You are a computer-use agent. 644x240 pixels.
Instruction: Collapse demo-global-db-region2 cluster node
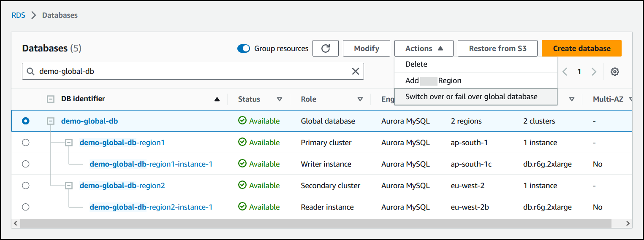[69, 186]
